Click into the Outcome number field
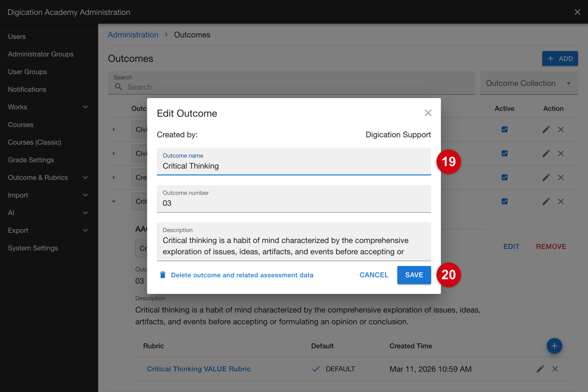The width and height of the screenshot is (588, 392). tap(293, 199)
